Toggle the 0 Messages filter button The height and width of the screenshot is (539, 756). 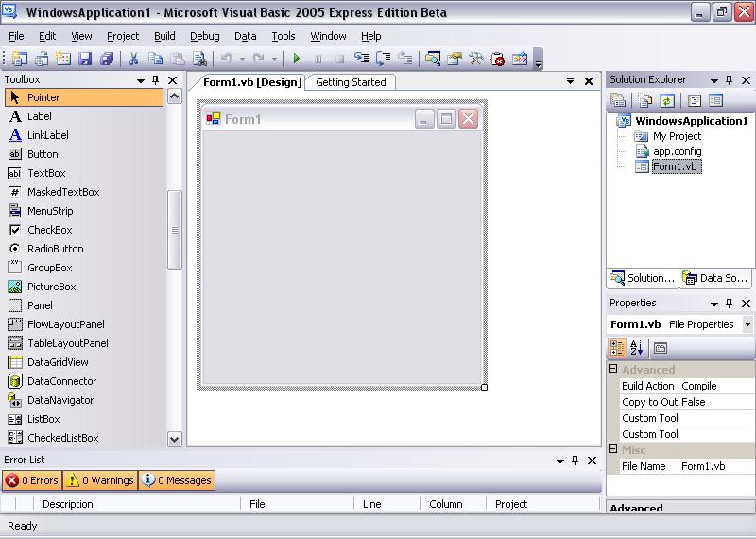[178, 480]
